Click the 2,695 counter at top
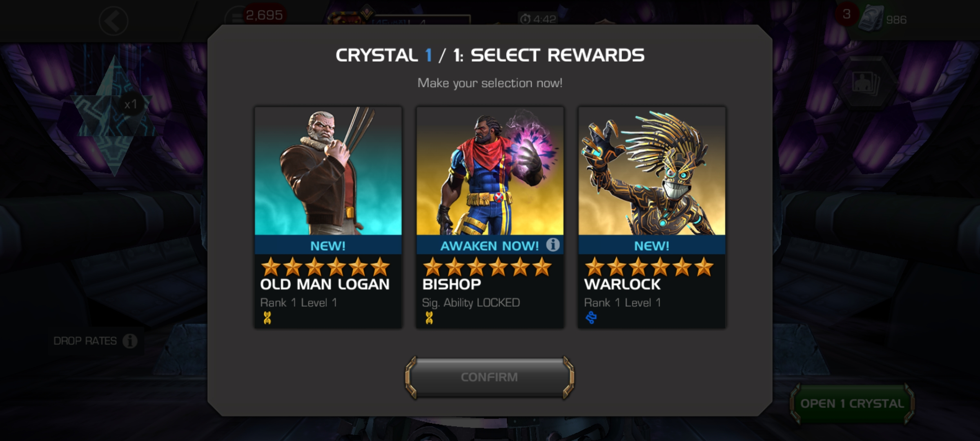980x441 pixels. 264,16
